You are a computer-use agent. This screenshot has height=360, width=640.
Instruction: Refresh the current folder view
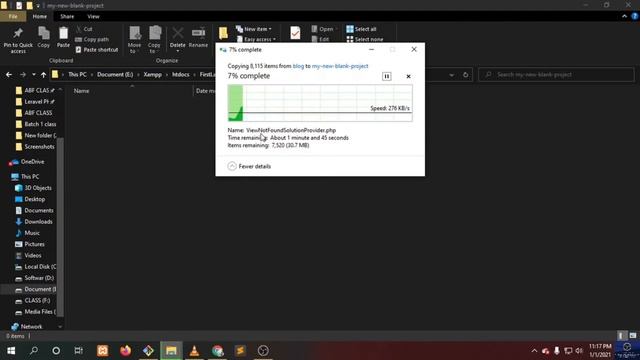465,75
